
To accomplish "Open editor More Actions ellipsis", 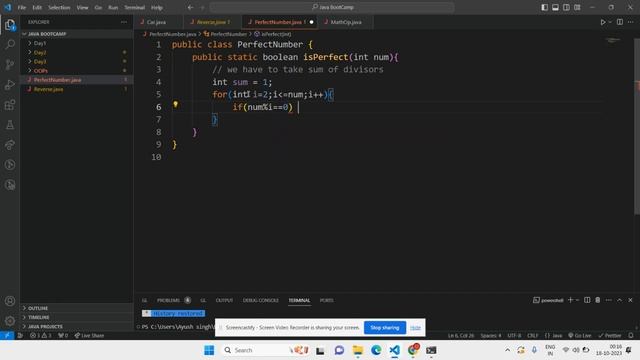I will [631, 22].
